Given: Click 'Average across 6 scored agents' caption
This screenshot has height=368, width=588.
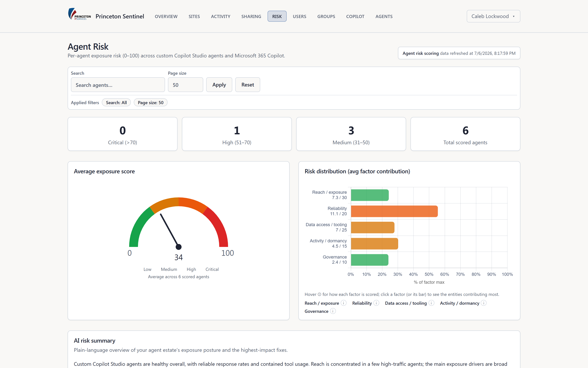Looking at the screenshot, I should pos(179,277).
